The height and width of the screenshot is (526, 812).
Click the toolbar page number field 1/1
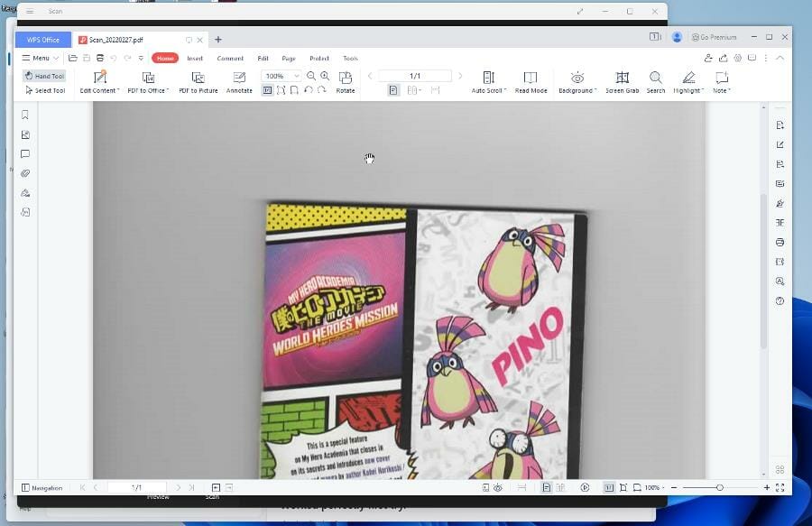click(415, 76)
